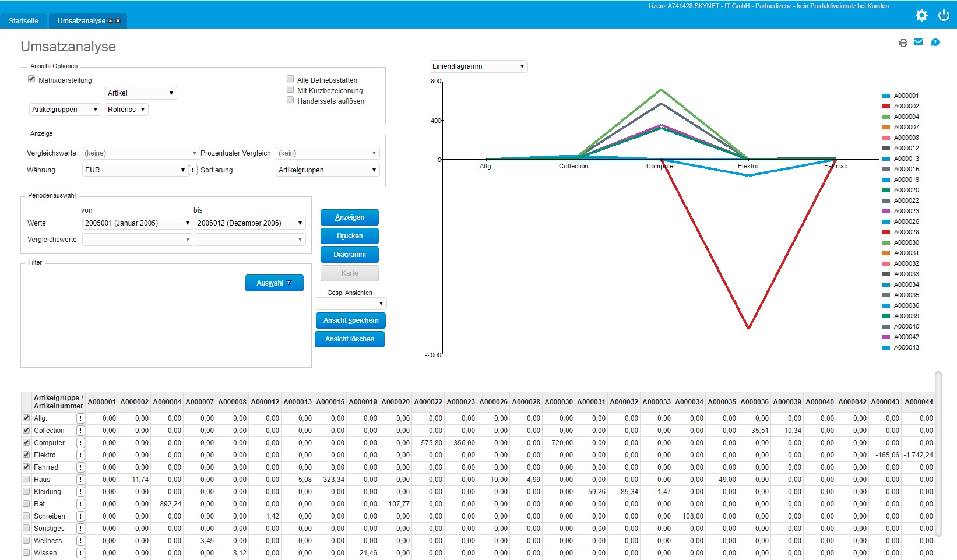Open the Werte bis period dropdown
Image resolution: width=957 pixels, height=560 pixels.
pos(250,223)
